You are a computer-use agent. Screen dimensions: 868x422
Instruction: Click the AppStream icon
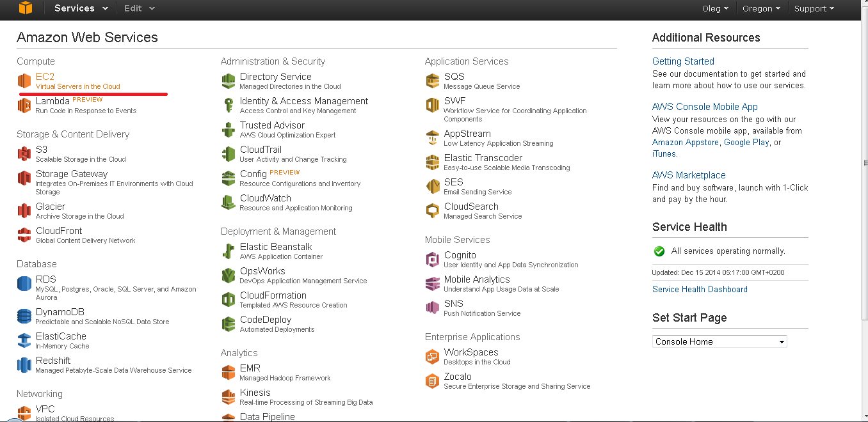(x=432, y=138)
